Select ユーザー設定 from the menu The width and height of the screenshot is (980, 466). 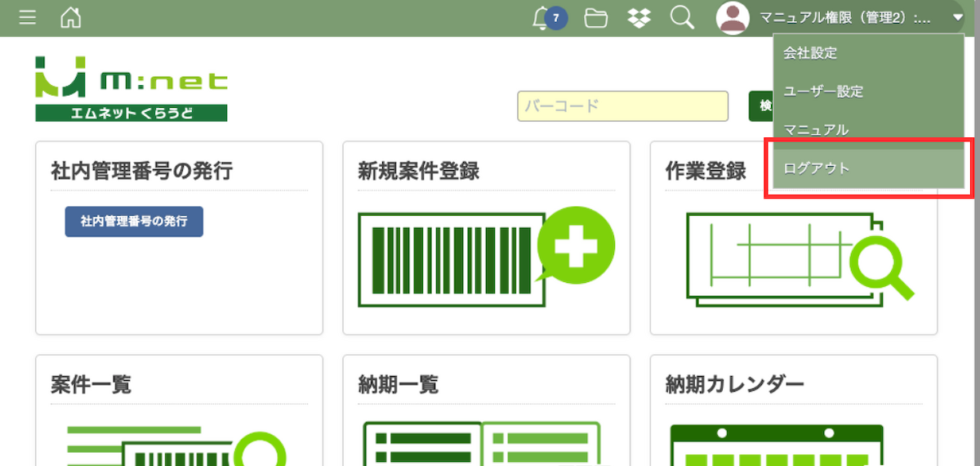pyautogui.click(x=822, y=92)
